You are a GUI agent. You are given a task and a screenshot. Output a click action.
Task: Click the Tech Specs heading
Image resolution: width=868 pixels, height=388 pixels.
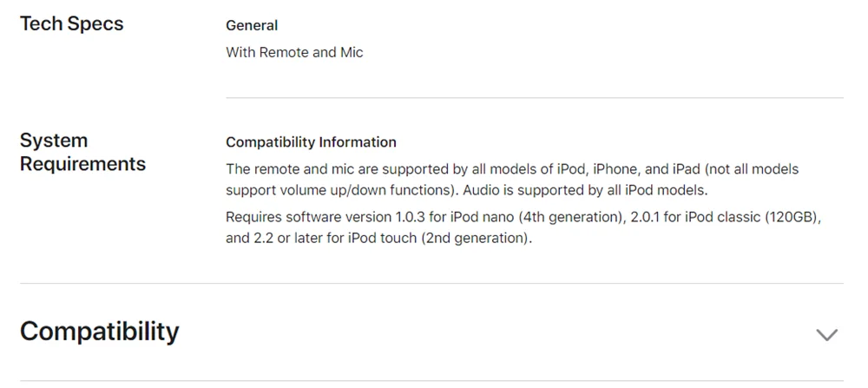click(72, 23)
